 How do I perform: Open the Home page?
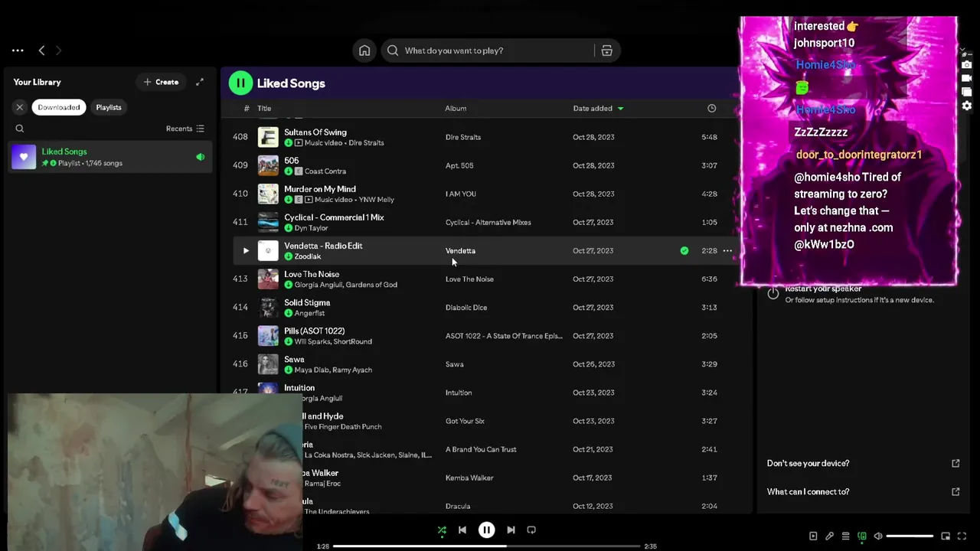click(364, 51)
